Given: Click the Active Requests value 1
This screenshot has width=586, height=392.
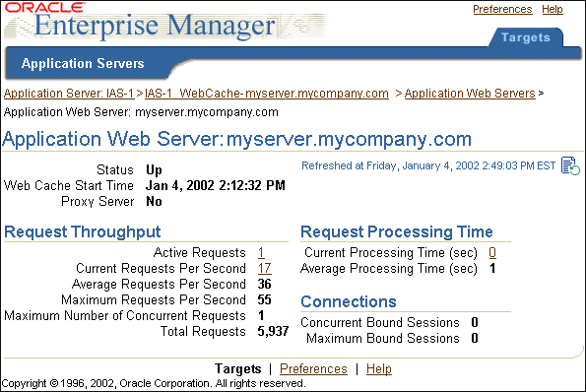Looking at the screenshot, I should coord(261,253).
